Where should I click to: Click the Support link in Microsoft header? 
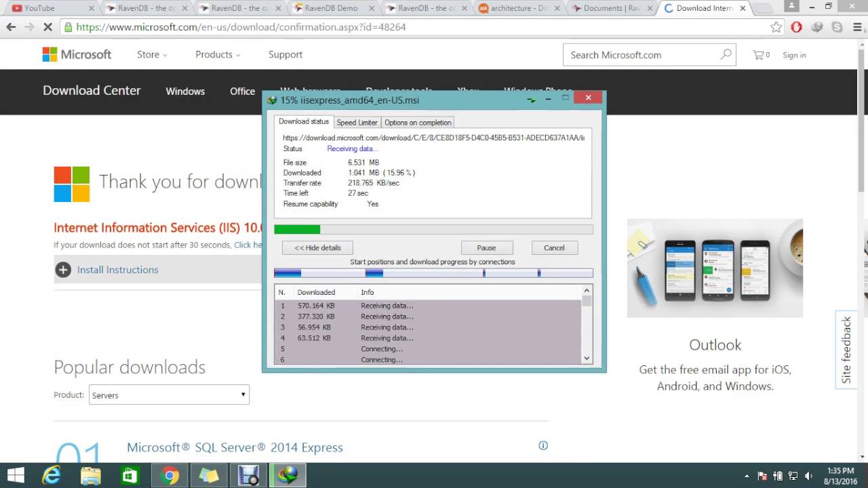pyautogui.click(x=285, y=54)
